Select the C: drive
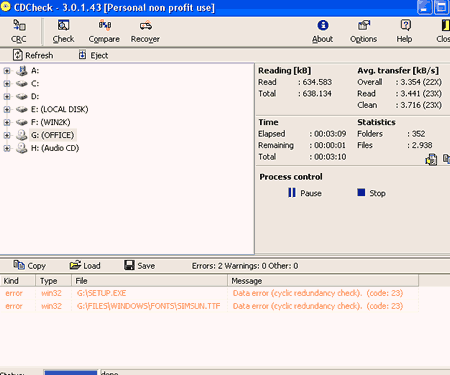 [35, 84]
